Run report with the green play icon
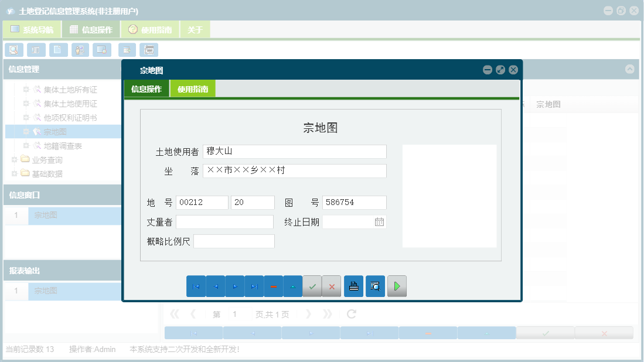Viewport: 644px width, 362px height. coord(397,286)
